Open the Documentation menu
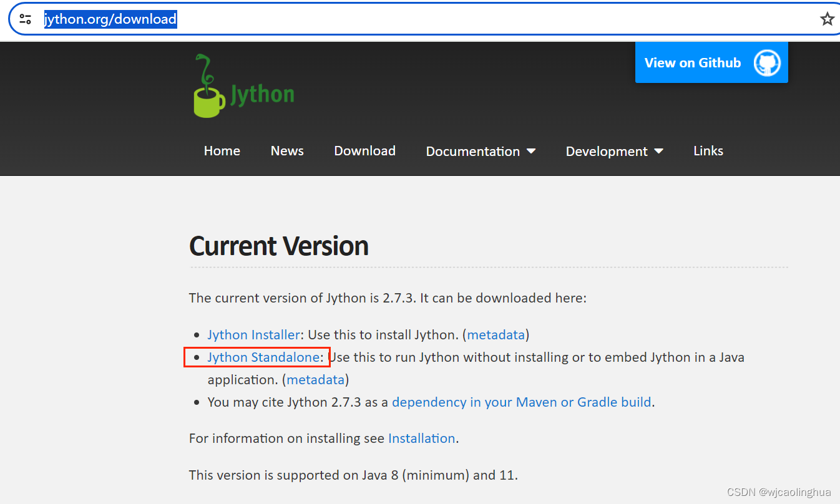The width and height of the screenshot is (840, 504). 472,150
